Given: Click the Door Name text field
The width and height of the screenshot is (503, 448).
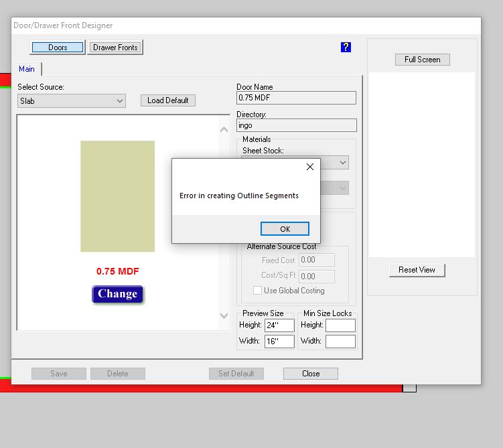Looking at the screenshot, I should pos(296,98).
